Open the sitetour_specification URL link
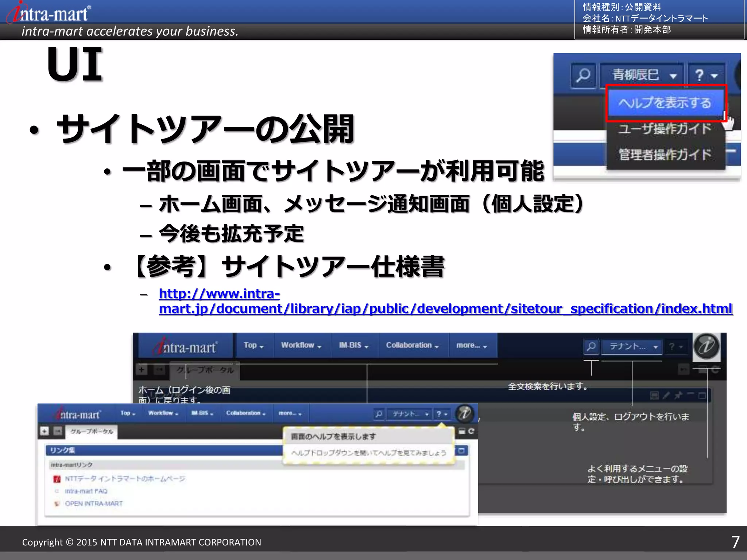Viewport: 747px width, 560px height. (445, 301)
